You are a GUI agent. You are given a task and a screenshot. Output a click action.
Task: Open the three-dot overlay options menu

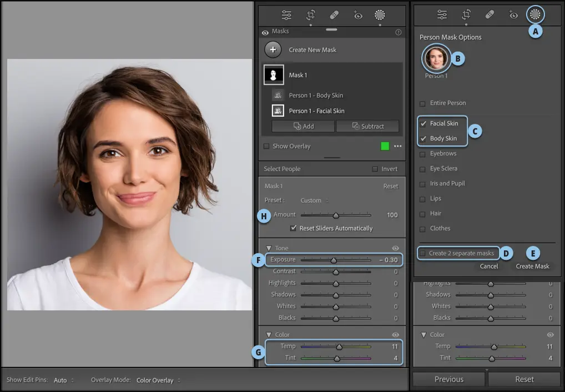[x=397, y=146]
